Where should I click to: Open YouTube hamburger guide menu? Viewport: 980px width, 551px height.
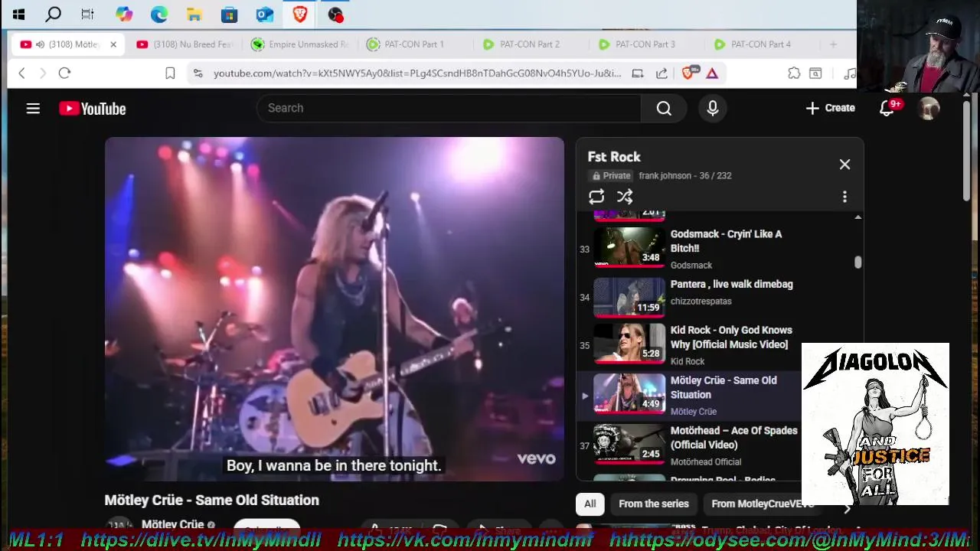(x=33, y=109)
